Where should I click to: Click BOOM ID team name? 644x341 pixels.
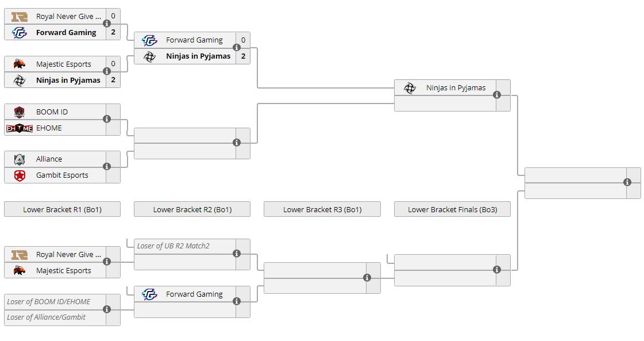coord(52,112)
